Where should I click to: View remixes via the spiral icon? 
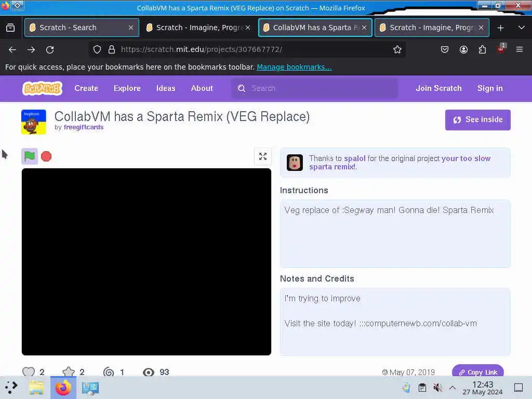(109, 372)
